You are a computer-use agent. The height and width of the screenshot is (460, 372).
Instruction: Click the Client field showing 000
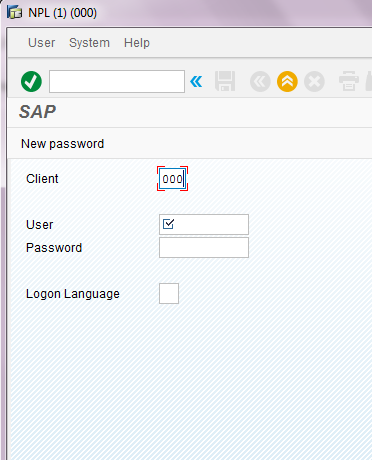tap(172, 179)
